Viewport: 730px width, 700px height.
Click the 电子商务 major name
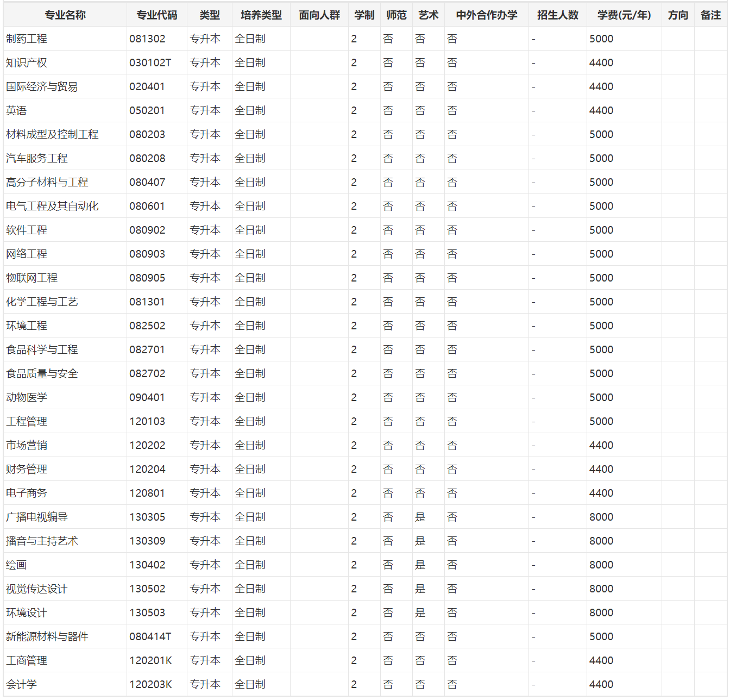pos(27,493)
